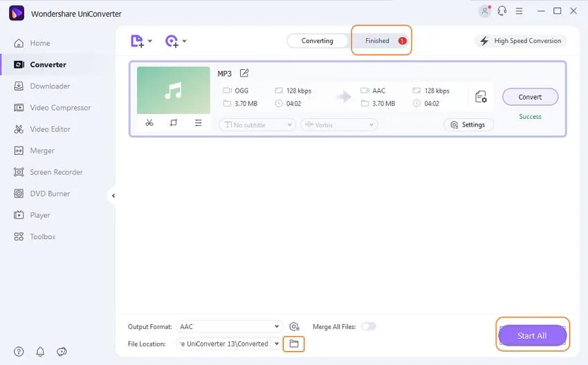This screenshot has height=365, width=588.
Task: Click the File Location path field
Action: click(223, 344)
